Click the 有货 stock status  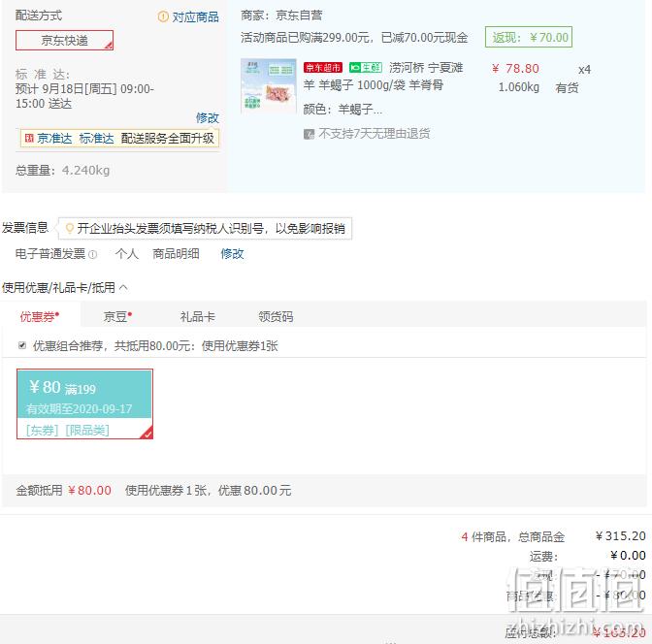pyautogui.click(x=567, y=87)
